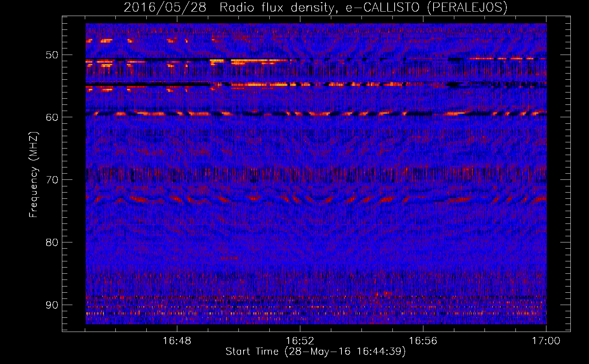
Task: Click the 'Start Time (28-May-16 16:44:39)' label
Action: tap(316, 352)
